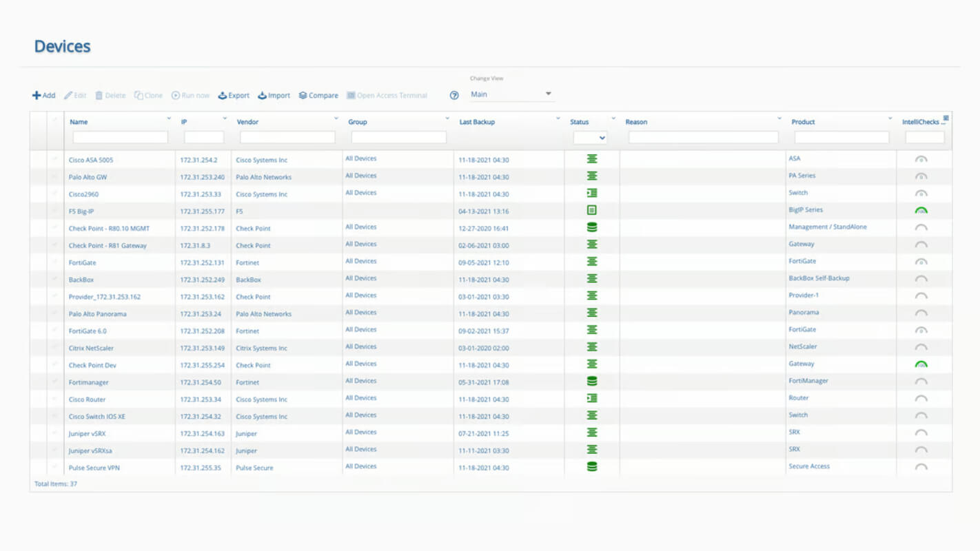The image size is (980, 551).
Task: Focus the Reason filter input field
Action: coord(704,138)
